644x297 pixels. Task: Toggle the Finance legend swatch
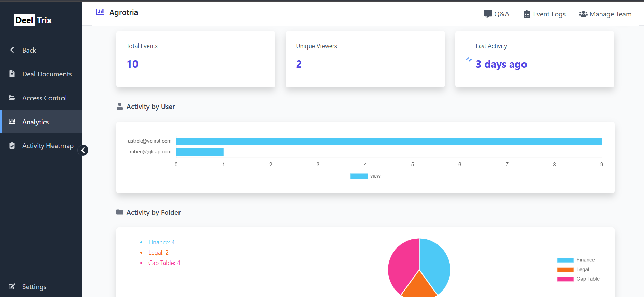[x=565, y=260]
